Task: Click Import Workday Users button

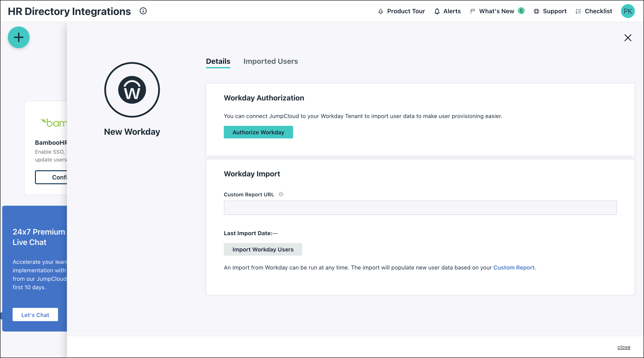Action: [x=263, y=249]
